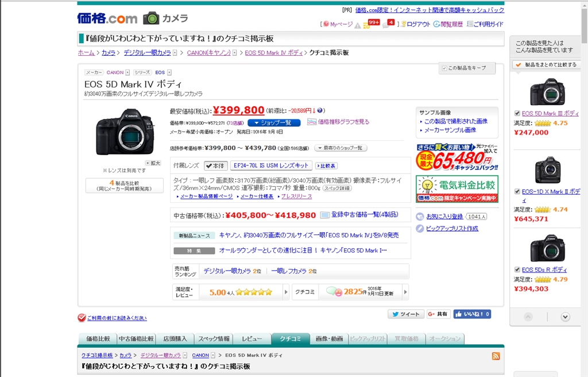This screenshot has width=588, height=377.
Task: Click the メーカーサンプル画像 link
Action: [450, 130]
